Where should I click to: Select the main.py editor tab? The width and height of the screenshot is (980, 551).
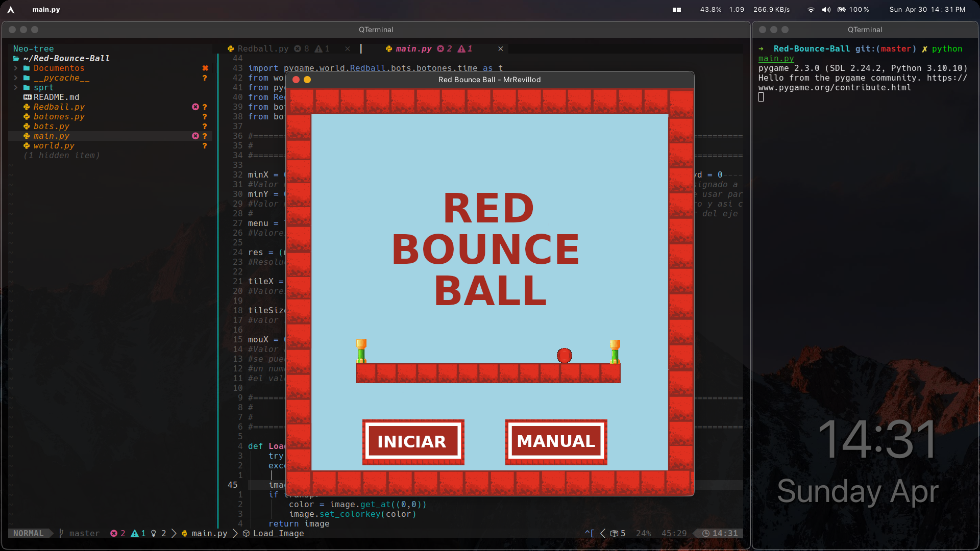pyautogui.click(x=413, y=48)
